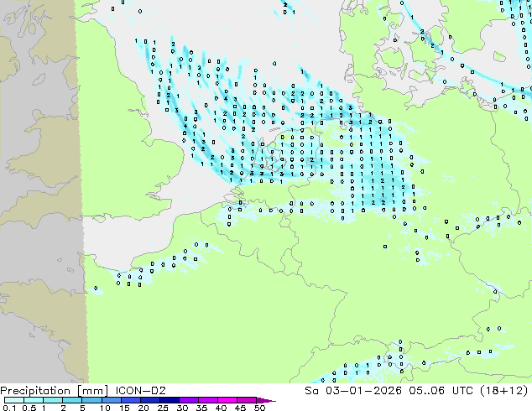Viewport: 532px width, 411px height.
Task: Click the legend value label '15'
Action: tap(124, 408)
